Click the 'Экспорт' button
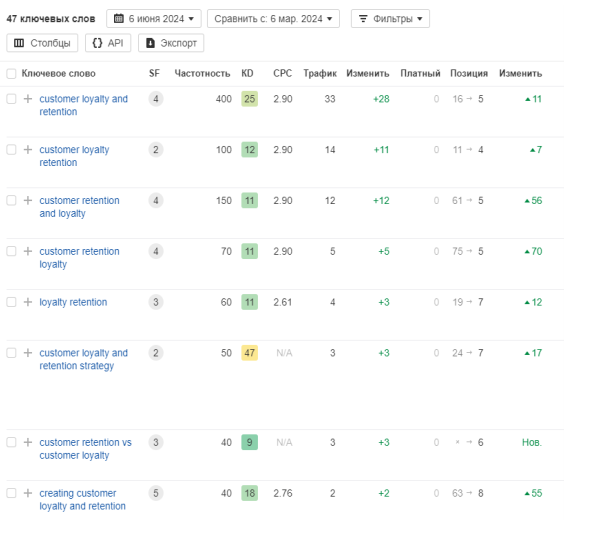 pyautogui.click(x=171, y=43)
